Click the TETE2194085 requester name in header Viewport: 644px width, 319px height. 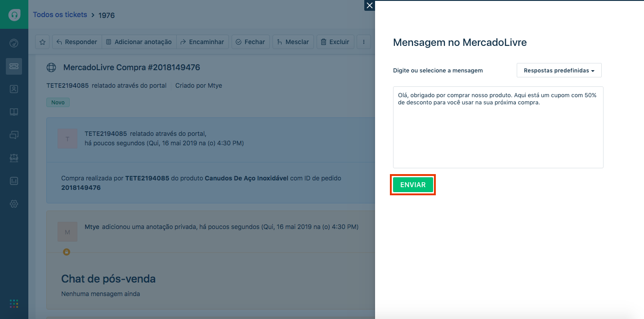pyautogui.click(x=67, y=85)
